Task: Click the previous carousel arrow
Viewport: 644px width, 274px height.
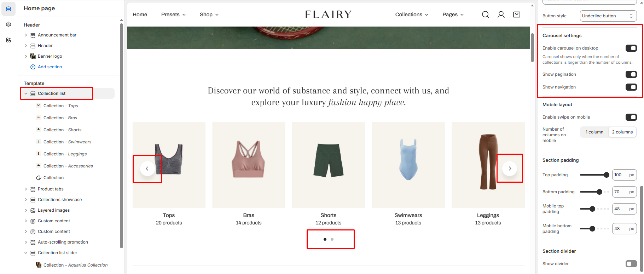Action: click(147, 169)
